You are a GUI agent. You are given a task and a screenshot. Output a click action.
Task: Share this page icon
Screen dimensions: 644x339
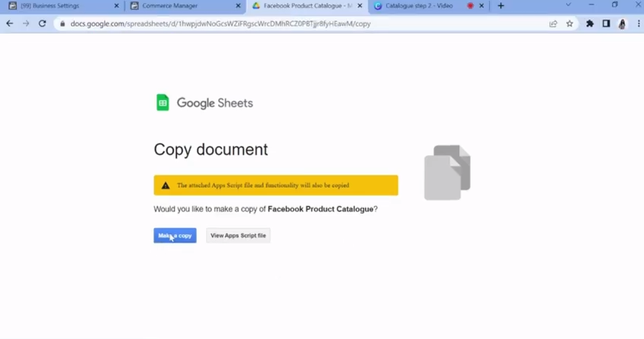click(553, 24)
